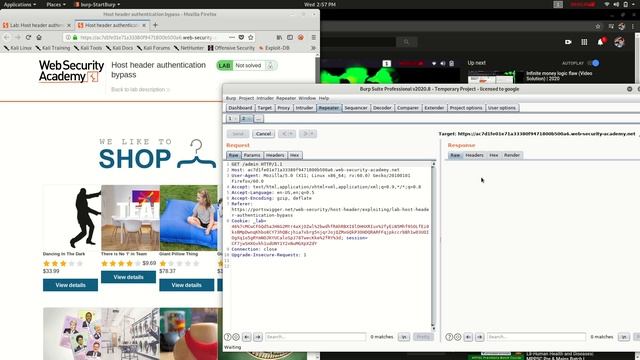The height and width of the screenshot is (360, 640).
Task: Switch request view to Params tab
Action: 252,155
